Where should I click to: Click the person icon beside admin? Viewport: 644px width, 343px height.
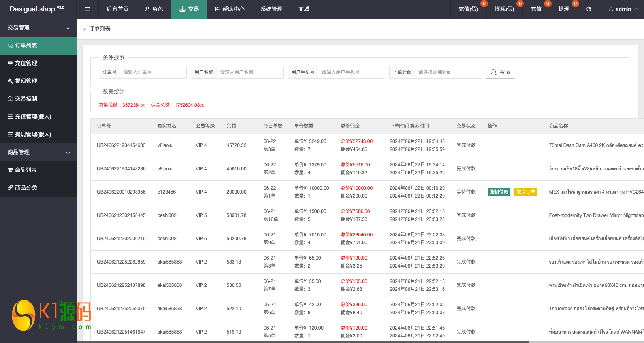coord(611,9)
